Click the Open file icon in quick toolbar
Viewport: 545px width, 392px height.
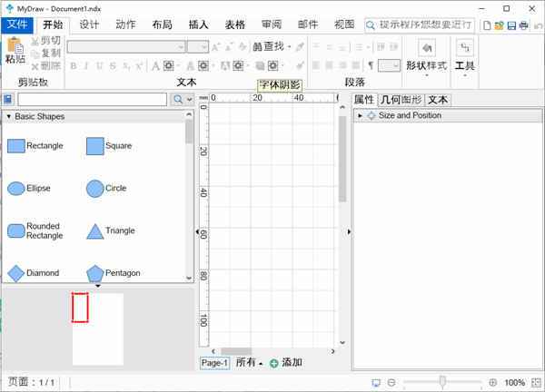click(x=499, y=25)
